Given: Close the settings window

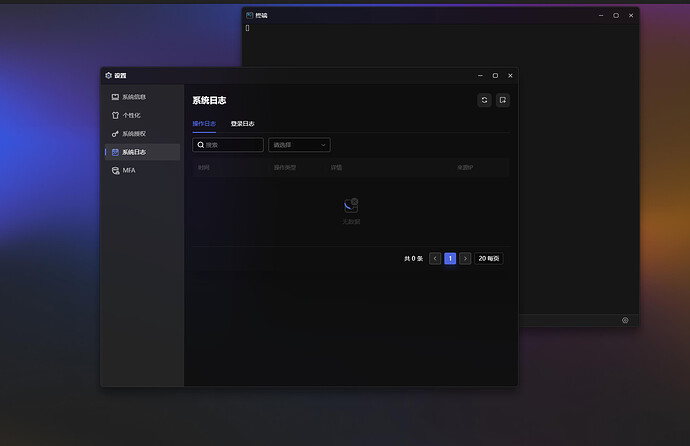Looking at the screenshot, I should [510, 76].
